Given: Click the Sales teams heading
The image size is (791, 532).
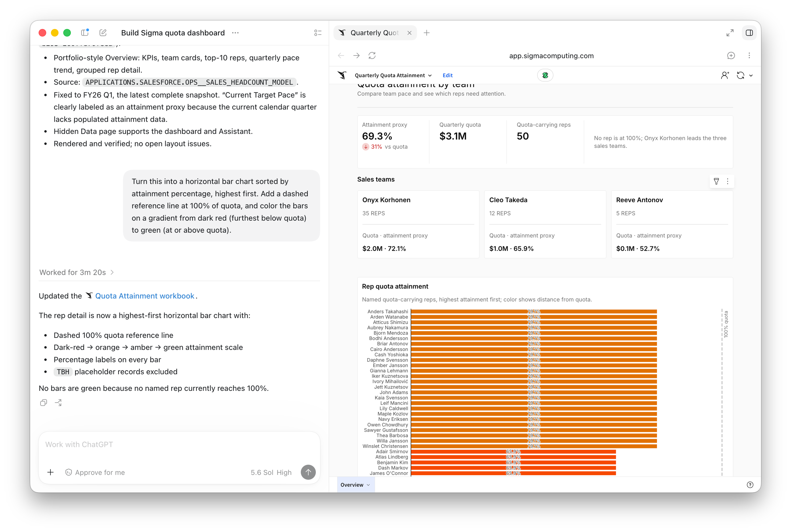Looking at the screenshot, I should click(x=376, y=179).
